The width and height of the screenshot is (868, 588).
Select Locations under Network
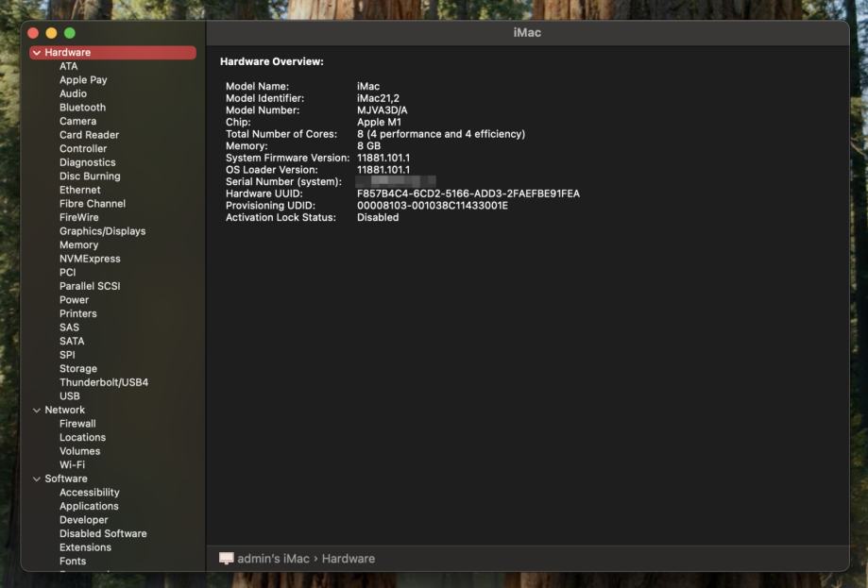82,438
